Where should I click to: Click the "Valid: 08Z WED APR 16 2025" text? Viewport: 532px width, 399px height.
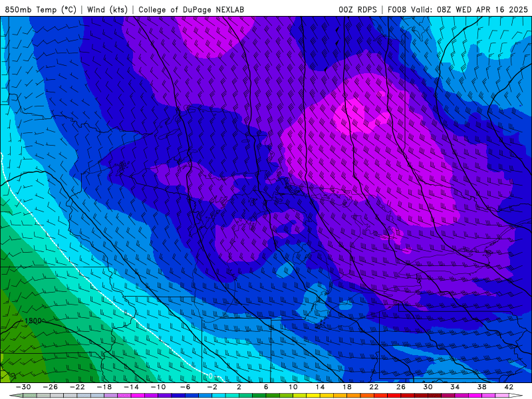[469, 10]
